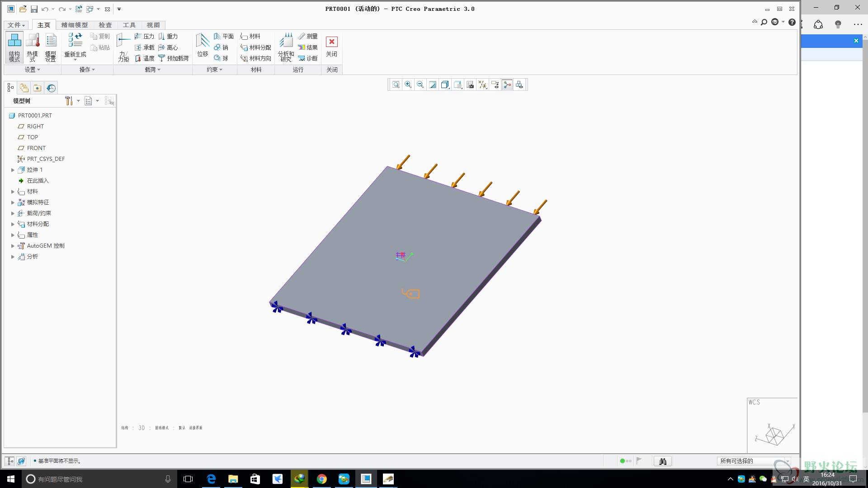Click the binoculars search button
This screenshot has height=488, width=868.
click(x=663, y=461)
